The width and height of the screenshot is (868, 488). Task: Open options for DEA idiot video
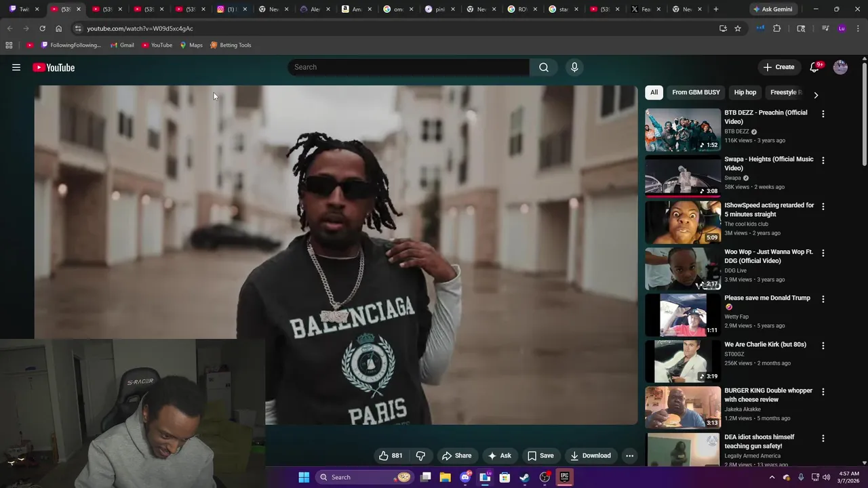tap(823, 439)
